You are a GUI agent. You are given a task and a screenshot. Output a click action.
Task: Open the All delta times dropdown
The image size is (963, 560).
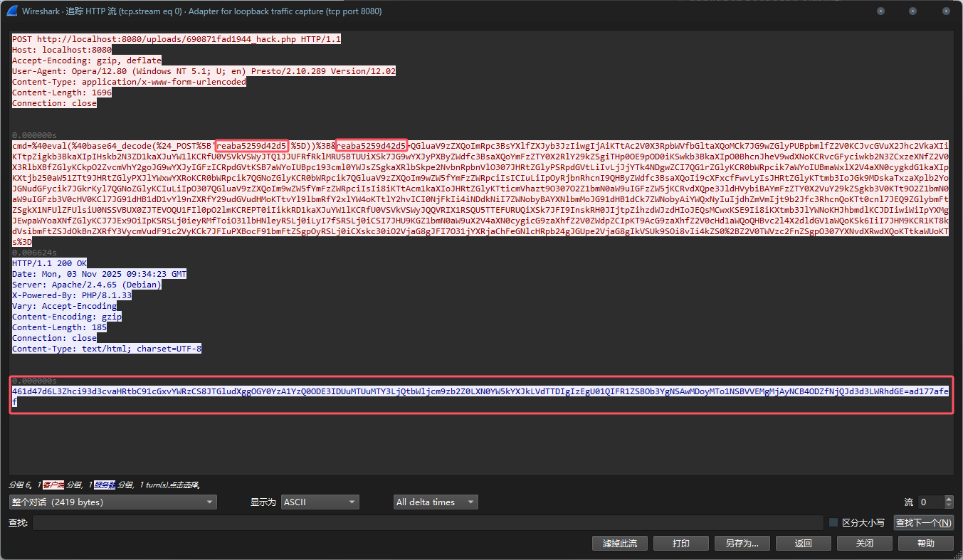click(x=435, y=502)
